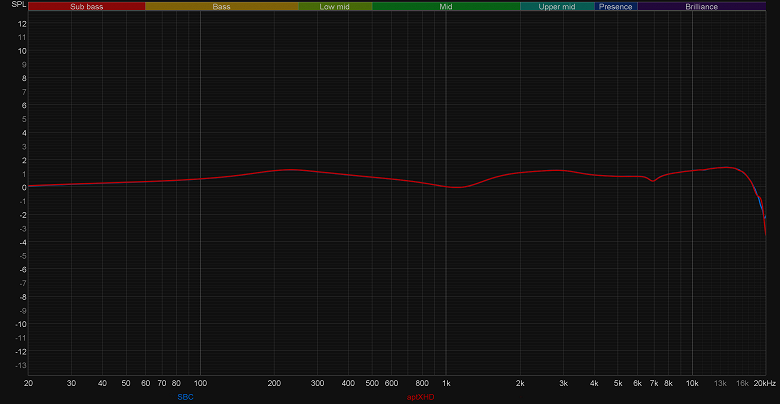The width and height of the screenshot is (780, 404).
Task: Click the 13k frequency axis label
Action: 720,383
